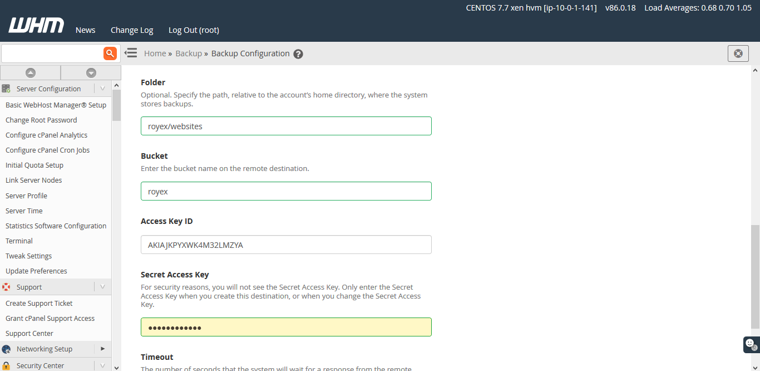
Task: Click the top-right close circle button
Action: pyautogui.click(x=738, y=53)
